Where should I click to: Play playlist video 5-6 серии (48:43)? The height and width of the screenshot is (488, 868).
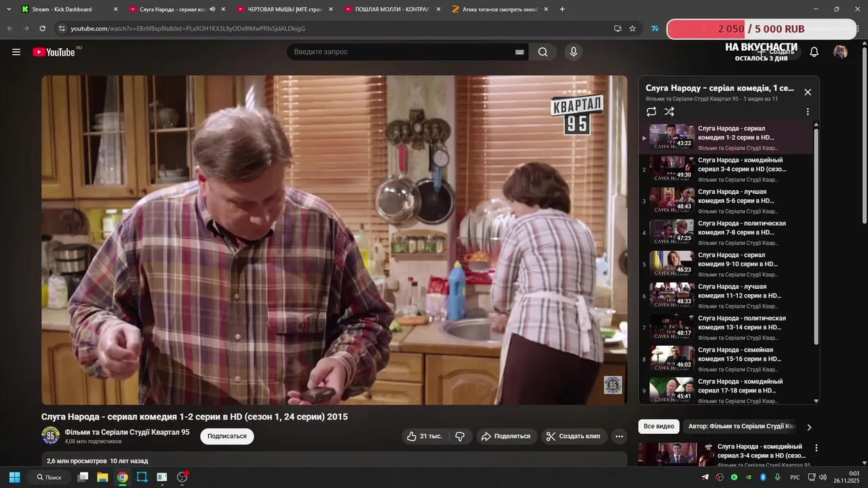(x=726, y=201)
